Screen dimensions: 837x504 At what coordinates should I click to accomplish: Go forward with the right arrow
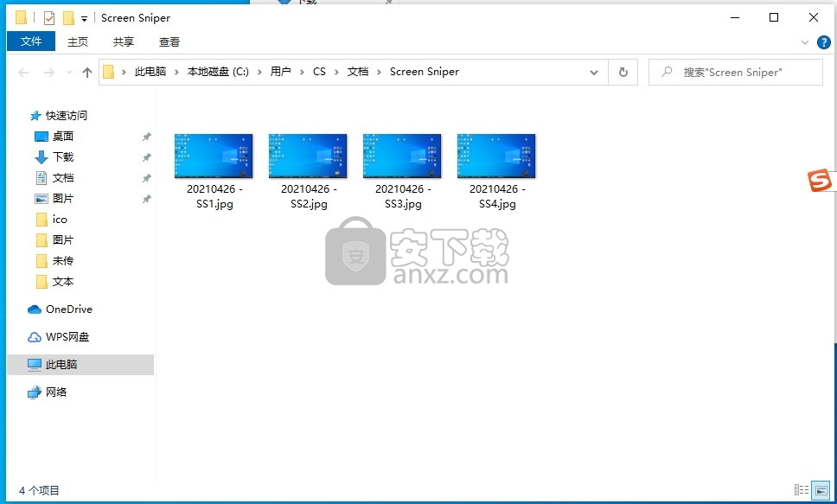click(x=48, y=72)
